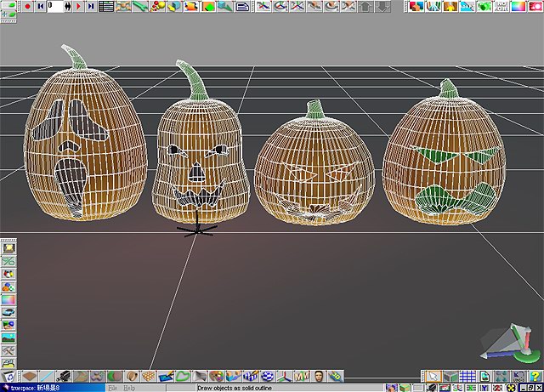Open the File menu

[x=112, y=387]
